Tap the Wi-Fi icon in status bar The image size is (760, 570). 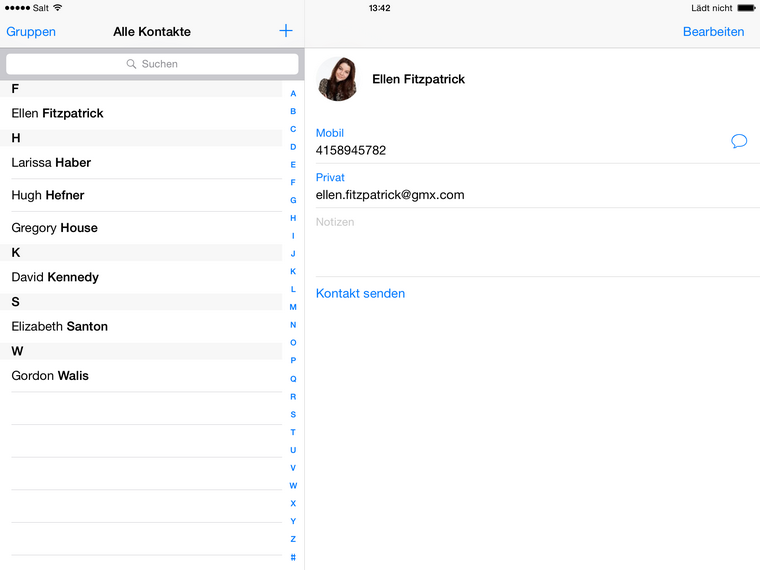[58, 8]
